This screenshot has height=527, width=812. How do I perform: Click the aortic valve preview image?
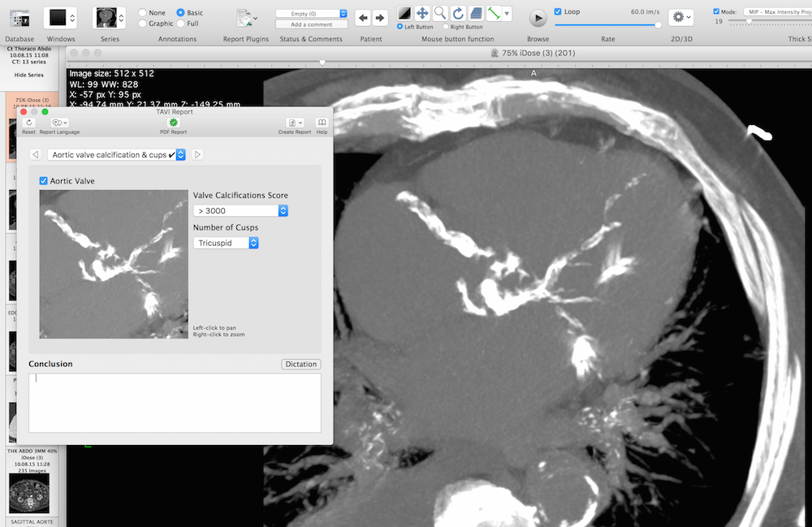click(114, 264)
